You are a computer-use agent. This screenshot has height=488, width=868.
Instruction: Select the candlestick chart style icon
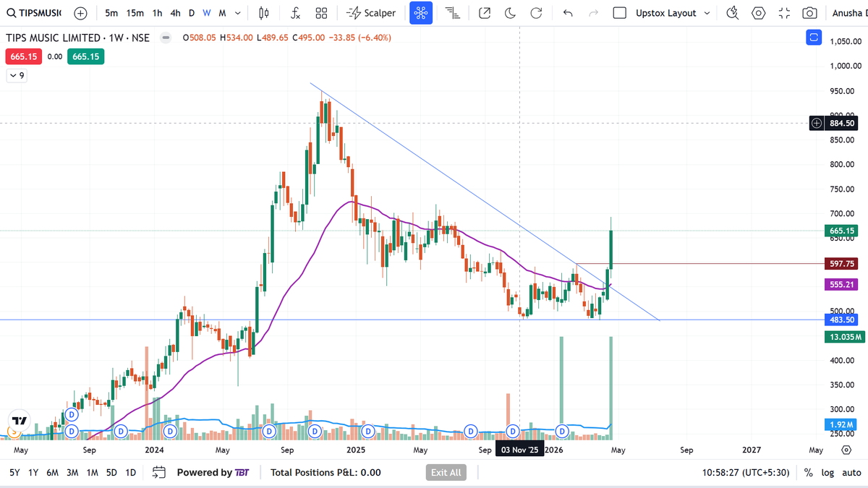coord(263,12)
